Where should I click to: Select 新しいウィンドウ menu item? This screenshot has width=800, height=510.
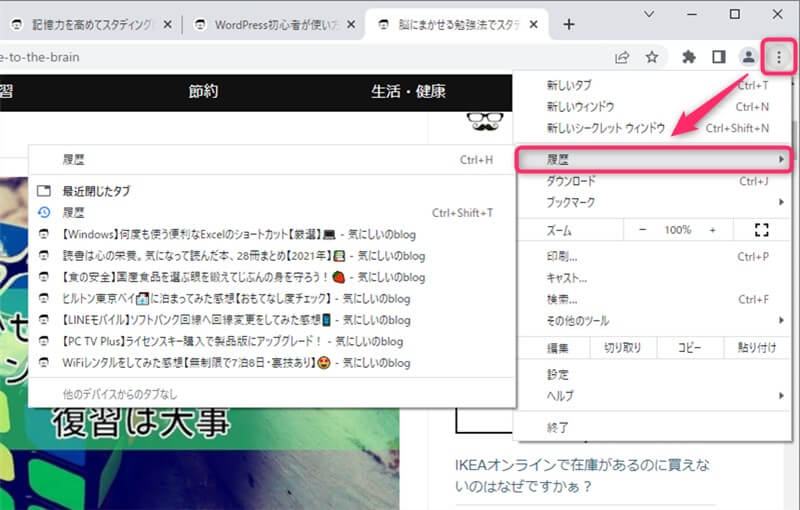(653, 107)
